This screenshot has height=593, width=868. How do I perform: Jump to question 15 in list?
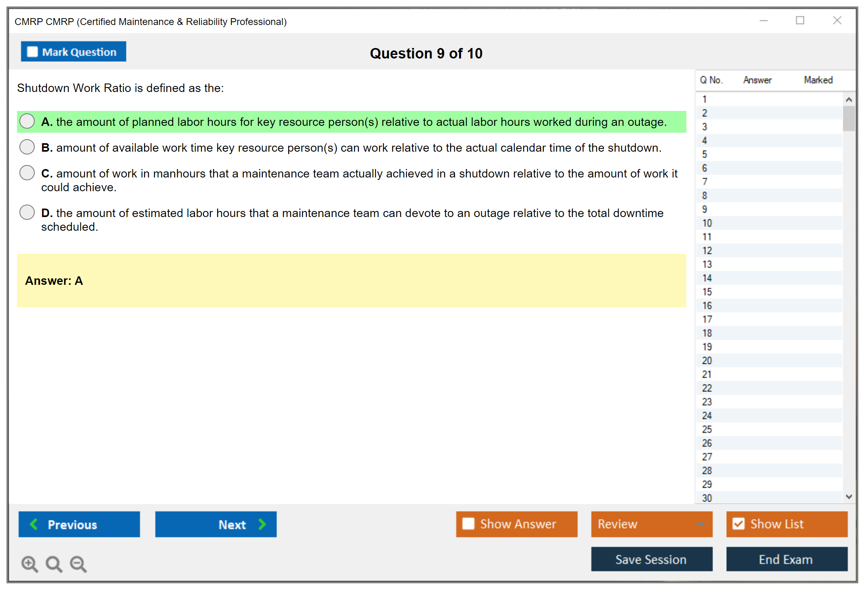point(707,292)
